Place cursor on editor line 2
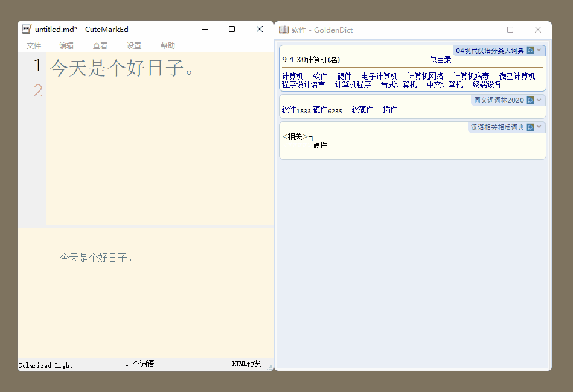 [x=121, y=91]
